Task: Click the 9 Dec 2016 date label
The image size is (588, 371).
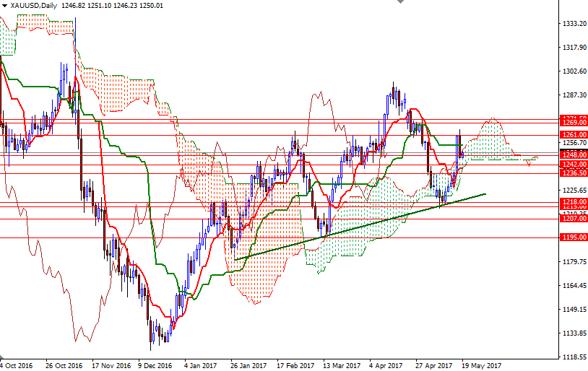Action: click(x=156, y=365)
